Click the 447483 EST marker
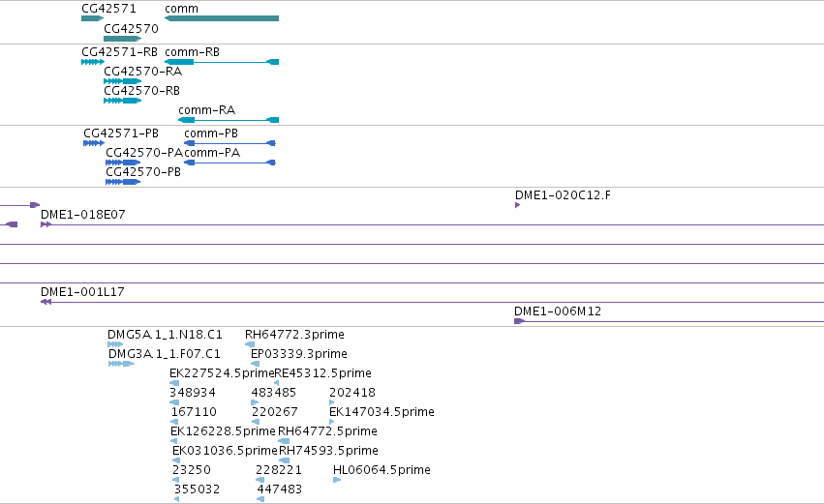The width and height of the screenshot is (824, 504). coord(260,499)
